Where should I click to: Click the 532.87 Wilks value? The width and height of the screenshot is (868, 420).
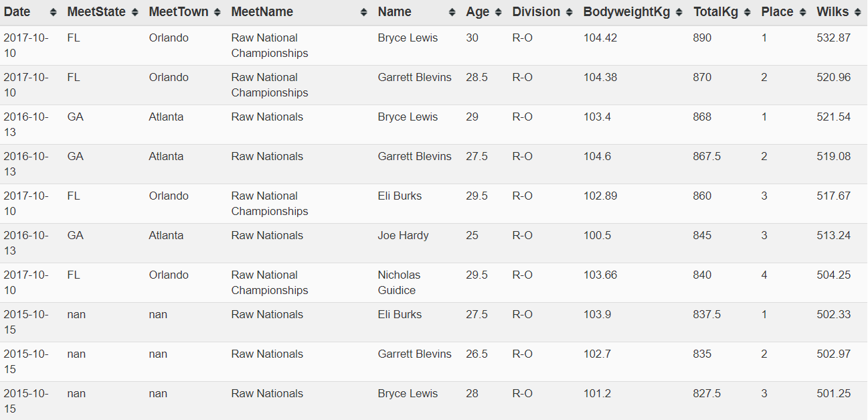(x=833, y=38)
